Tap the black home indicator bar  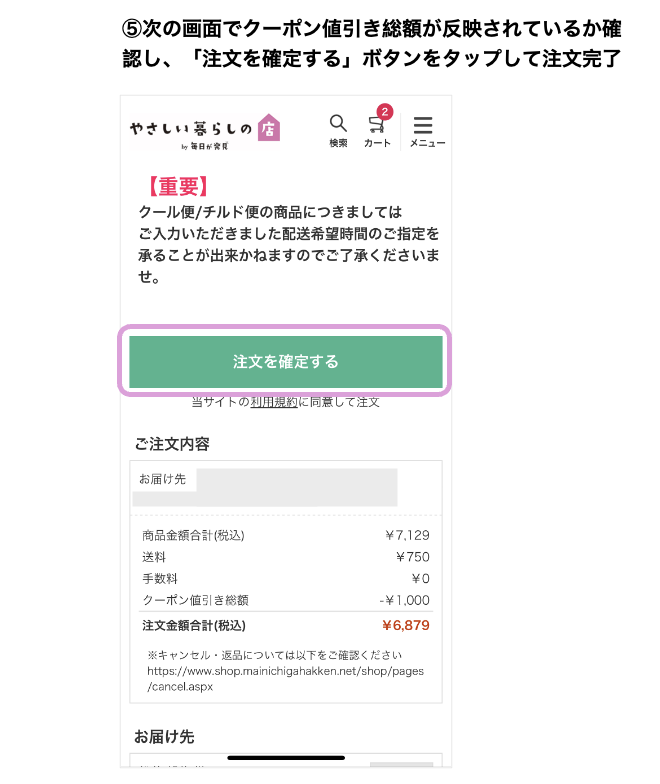pos(286,758)
